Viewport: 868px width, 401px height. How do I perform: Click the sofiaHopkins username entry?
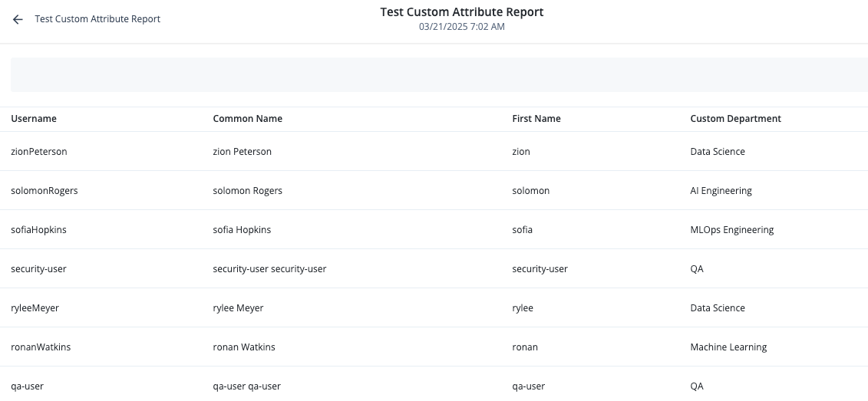pyautogui.click(x=38, y=230)
